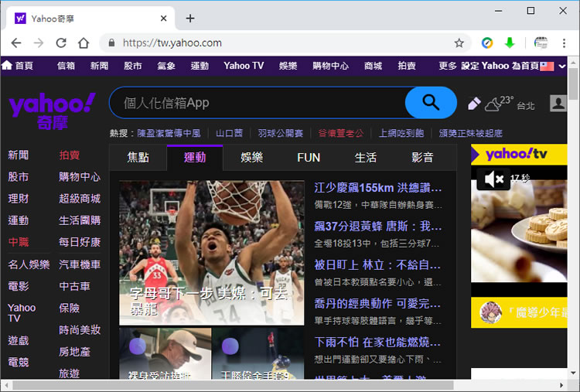Screen dimensions: 580x392
Task: Open 信箱 in the top navigation
Action: (x=67, y=66)
